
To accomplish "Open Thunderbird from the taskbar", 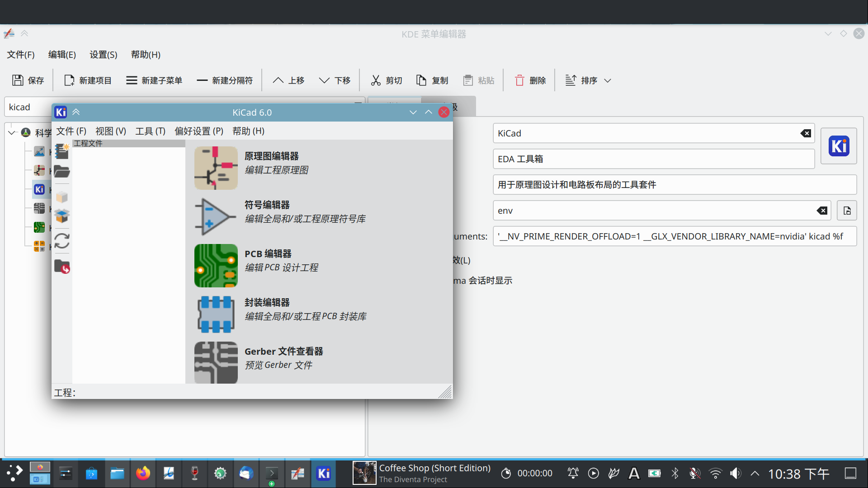I will coord(246,474).
